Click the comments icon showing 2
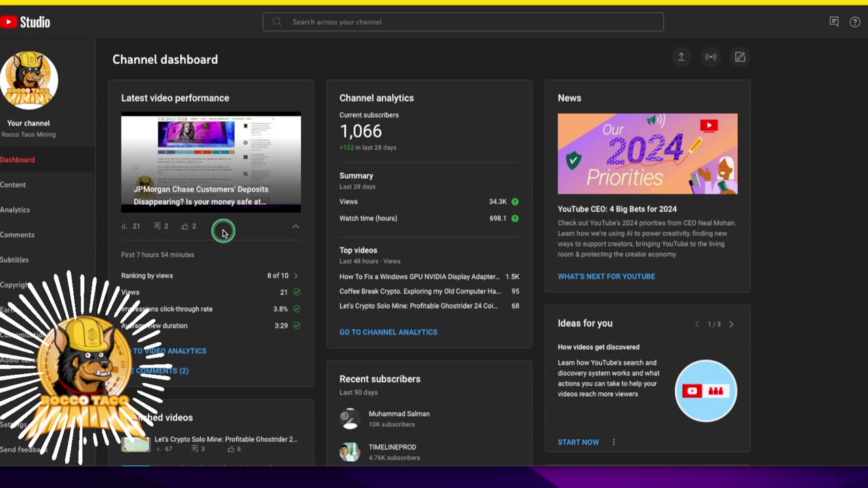This screenshot has width=868, height=488. click(x=157, y=226)
